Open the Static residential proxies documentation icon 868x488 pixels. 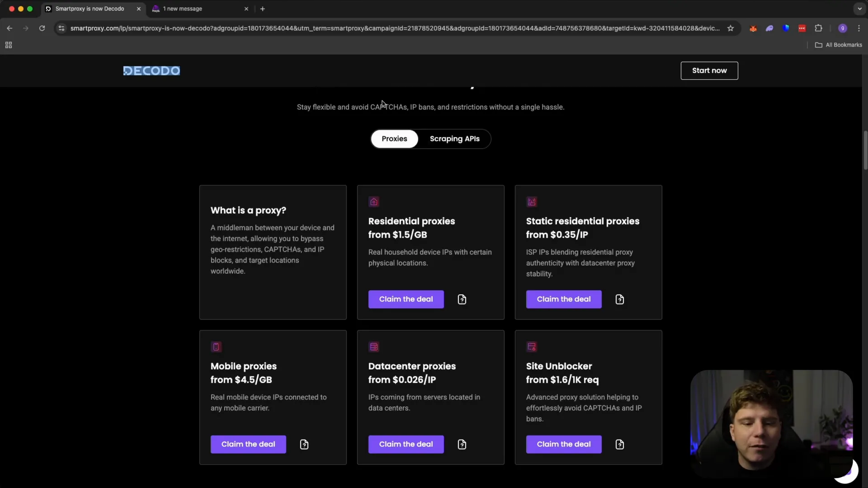[x=619, y=300]
